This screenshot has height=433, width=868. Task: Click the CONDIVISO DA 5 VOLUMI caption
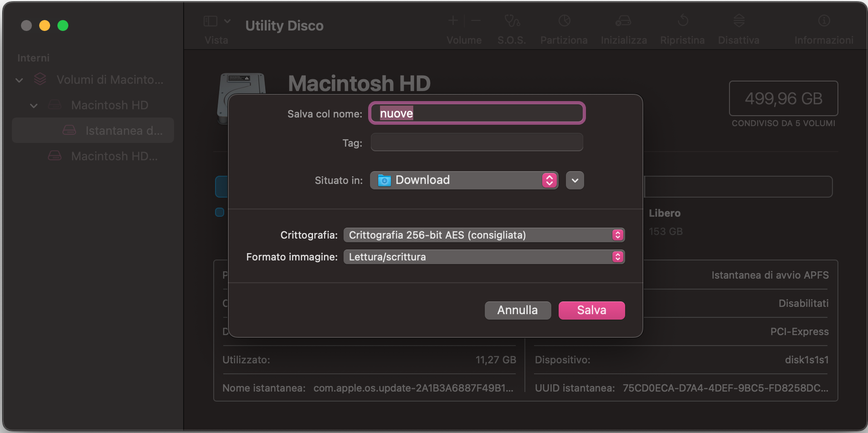pyautogui.click(x=783, y=123)
